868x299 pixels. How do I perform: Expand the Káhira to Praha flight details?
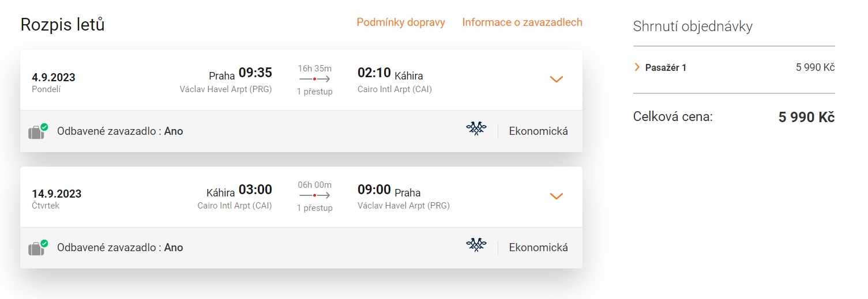pos(556,196)
